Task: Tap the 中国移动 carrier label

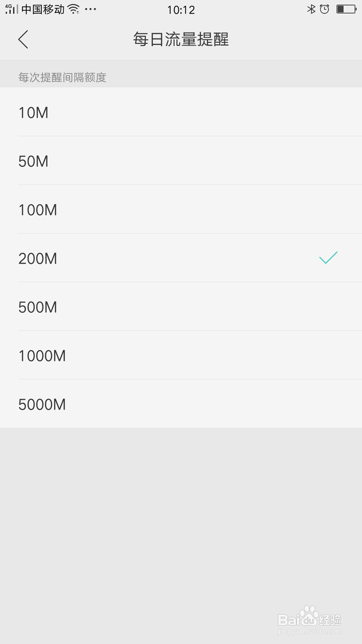Action: pyautogui.click(x=43, y=9)
